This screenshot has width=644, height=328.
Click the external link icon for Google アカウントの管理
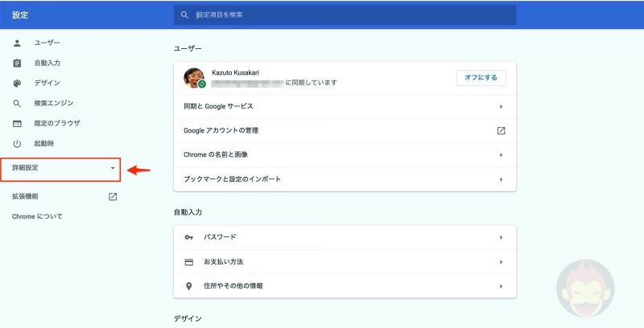501,130
